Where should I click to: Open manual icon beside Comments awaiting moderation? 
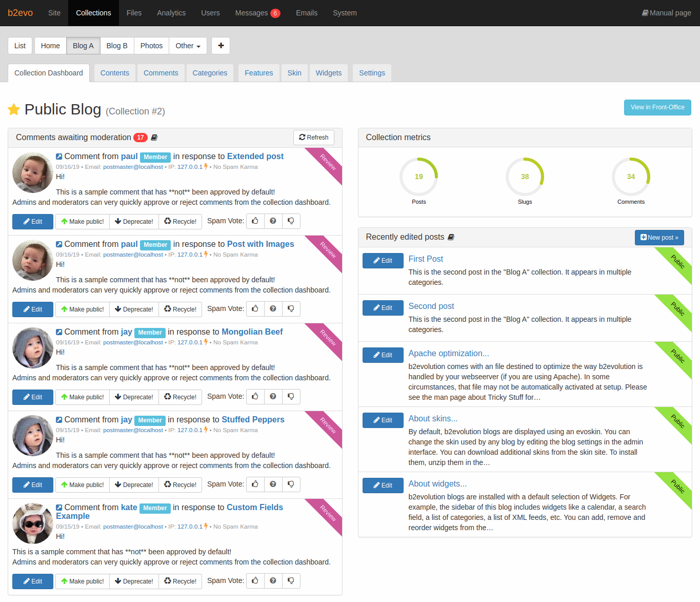click(x=154, y=138)
